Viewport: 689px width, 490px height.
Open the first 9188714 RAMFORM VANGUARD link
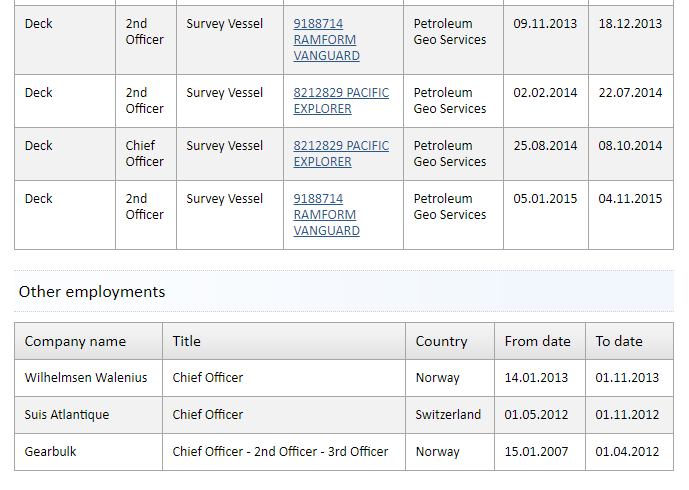pos(326,40)
